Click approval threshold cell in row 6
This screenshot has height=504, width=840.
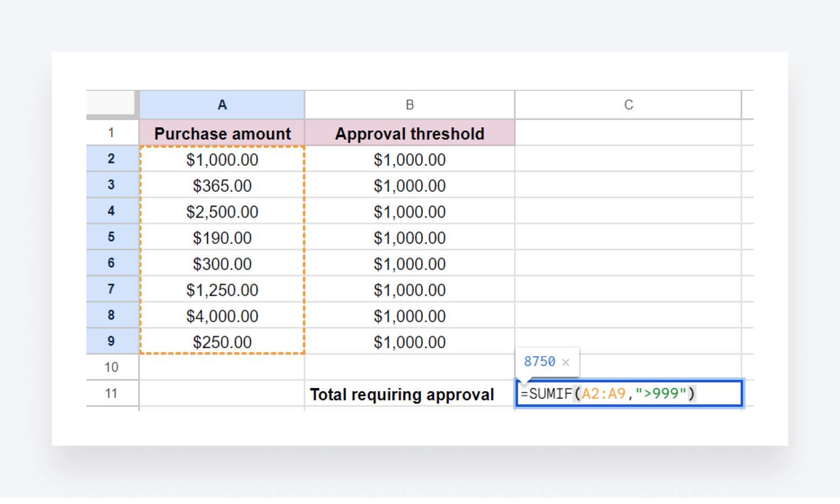[x=410, y=263]
